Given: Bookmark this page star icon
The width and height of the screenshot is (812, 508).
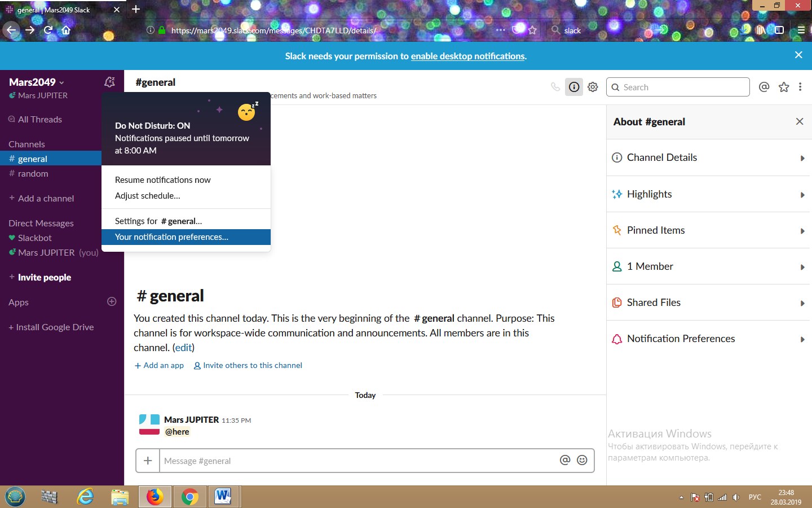Looking at the screenshot, I should click(532, 30).
